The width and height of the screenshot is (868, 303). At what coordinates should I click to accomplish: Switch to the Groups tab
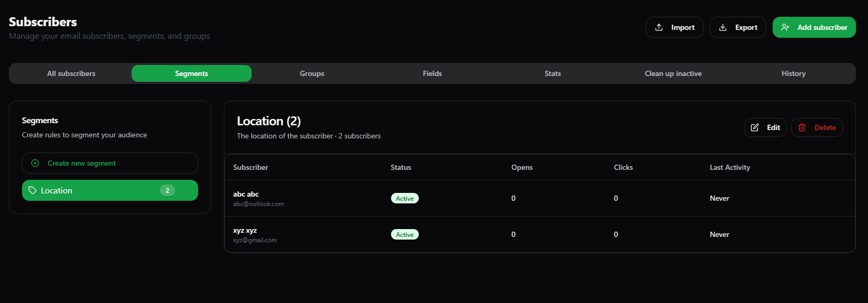(x=312, y=73)
